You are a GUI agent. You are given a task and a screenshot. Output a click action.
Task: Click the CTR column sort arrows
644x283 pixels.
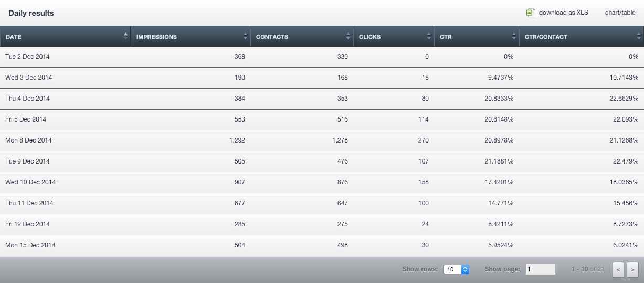point(514,37)
